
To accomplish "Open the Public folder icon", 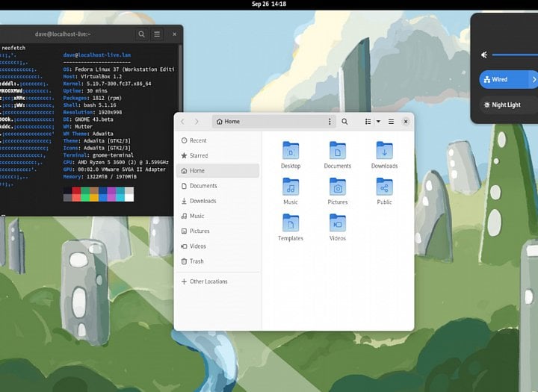I will 384,187.
